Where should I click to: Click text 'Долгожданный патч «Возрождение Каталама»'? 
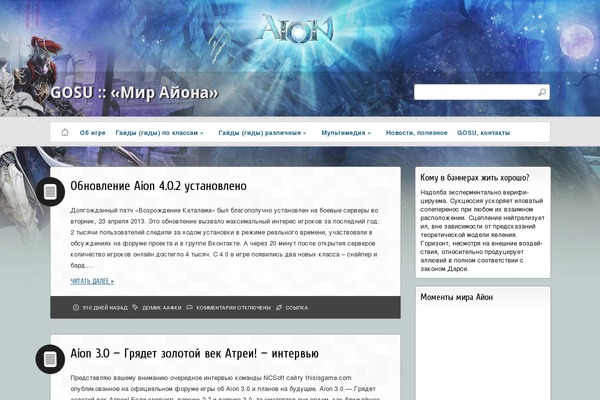click(143, 211)
